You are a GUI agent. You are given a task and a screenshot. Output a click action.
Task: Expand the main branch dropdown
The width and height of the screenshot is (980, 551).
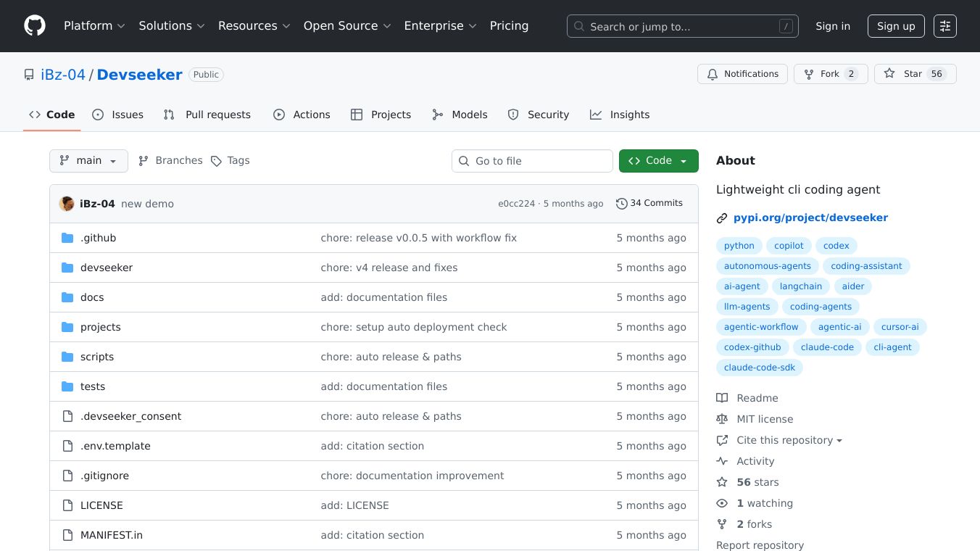88,161
